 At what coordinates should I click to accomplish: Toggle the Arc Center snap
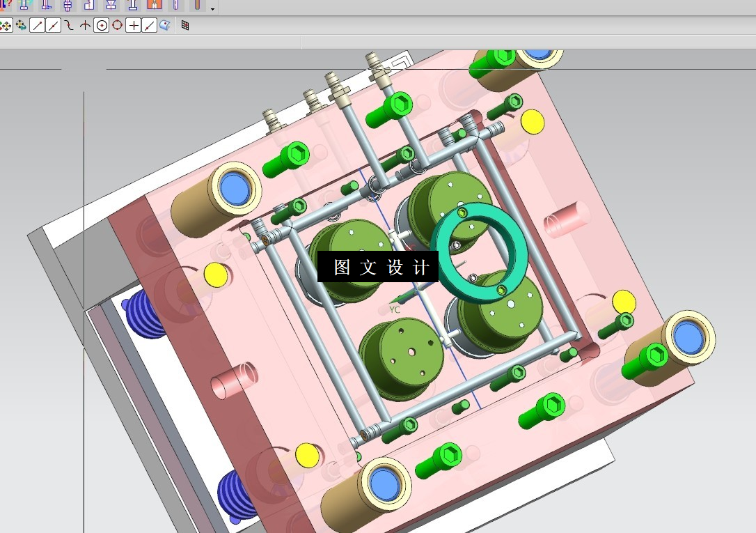pyautogui.click(x=101, y=25)
